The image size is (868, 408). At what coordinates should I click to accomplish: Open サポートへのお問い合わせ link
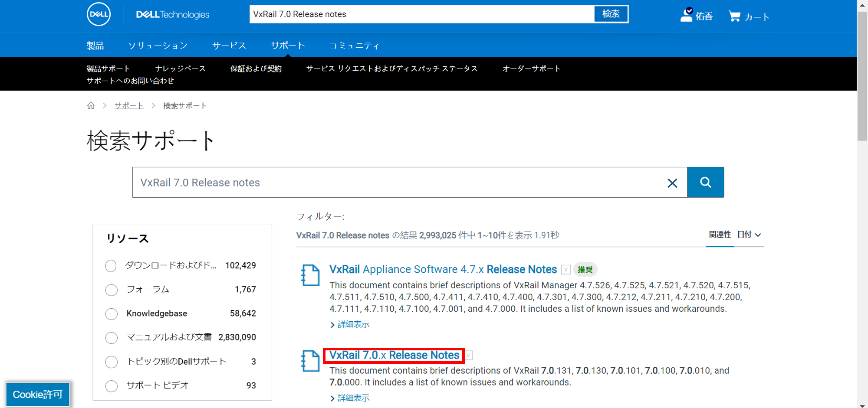click(130, 81)
